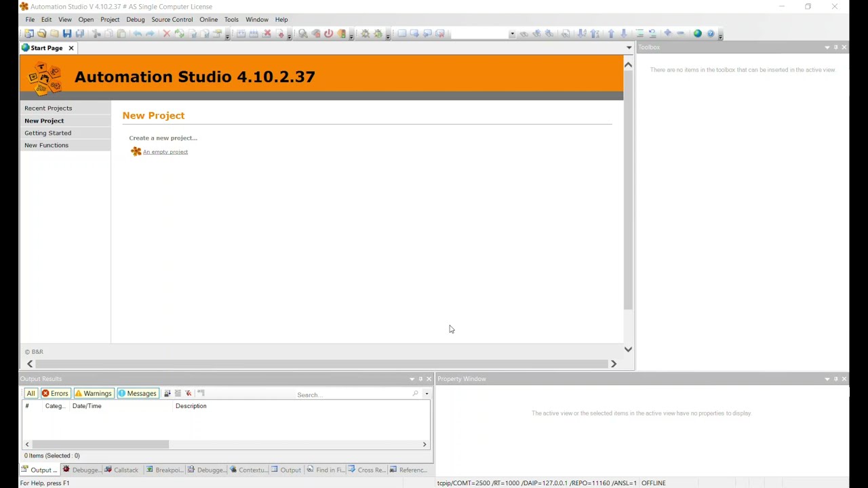
Task: Open Toolbox panel window position dropdown
Action: click(x=827, y=47)
